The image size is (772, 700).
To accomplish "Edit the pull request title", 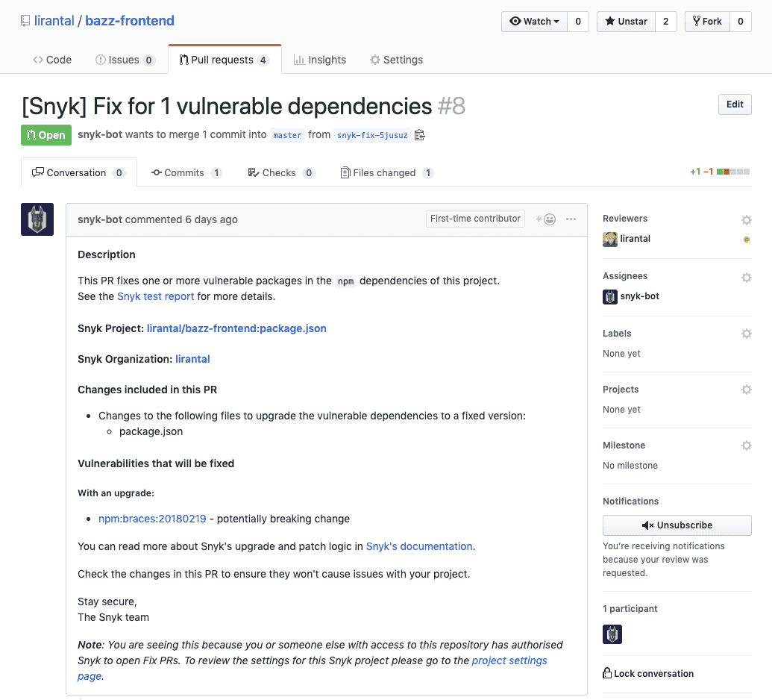I will pos(735,104).
